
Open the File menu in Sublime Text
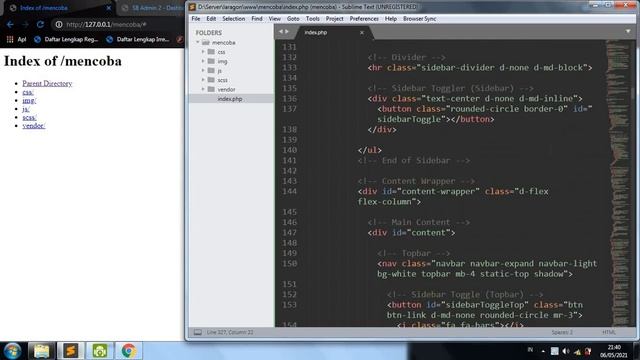coord(196,19)
